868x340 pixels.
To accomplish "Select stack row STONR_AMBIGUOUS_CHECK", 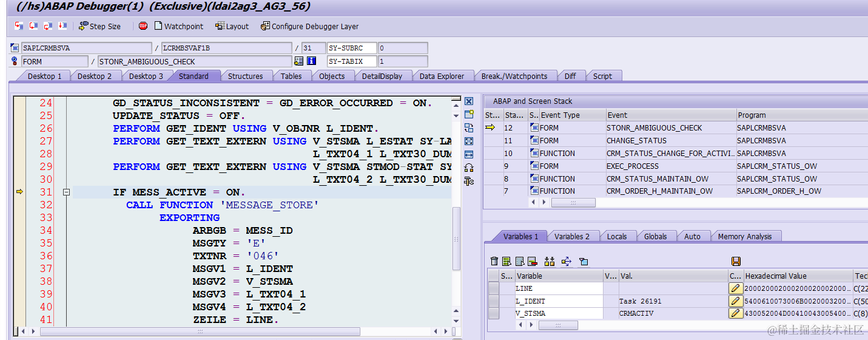I will point(676,127).
